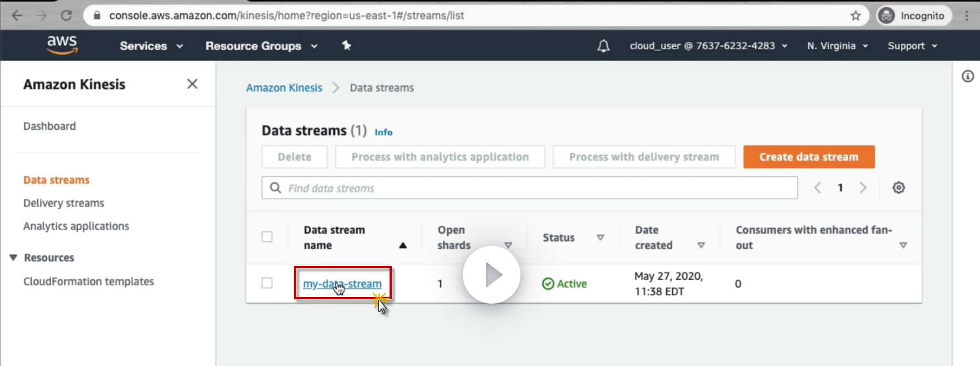Focus the Find data streams search field
The width and height of the screenshot is (980, 366).
pos(530,188)
